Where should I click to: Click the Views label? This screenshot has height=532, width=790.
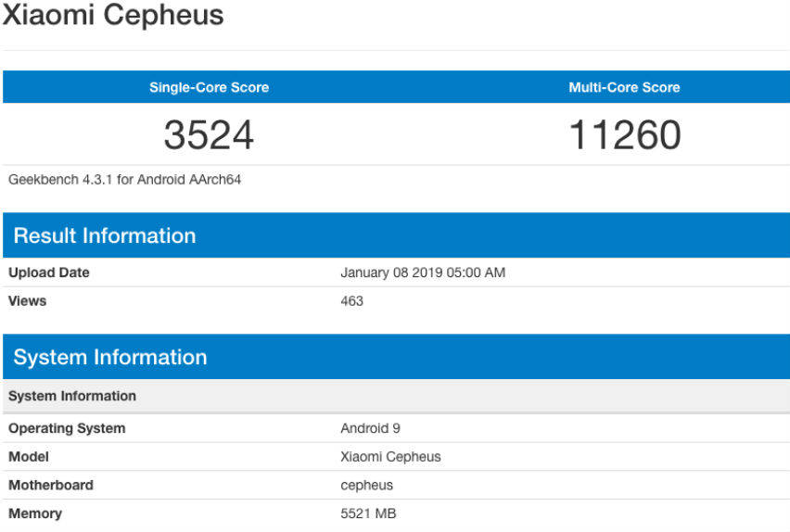pos(27,301)
